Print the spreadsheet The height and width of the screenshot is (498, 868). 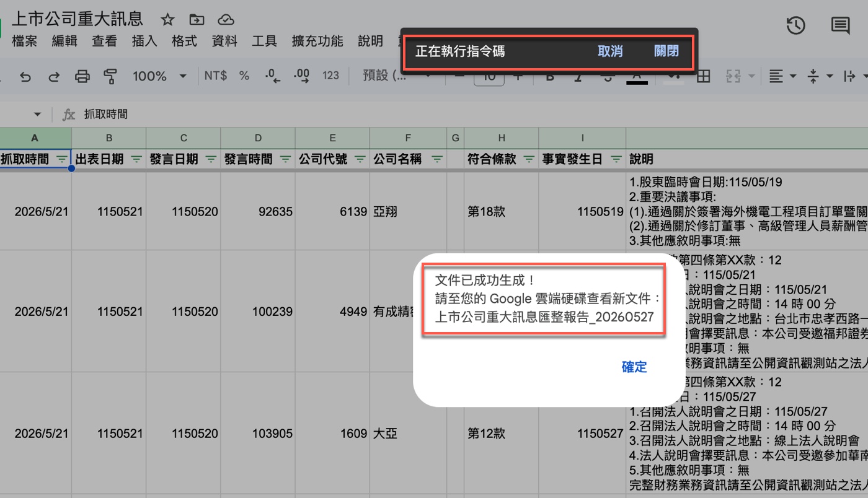(x=82, y=76)
